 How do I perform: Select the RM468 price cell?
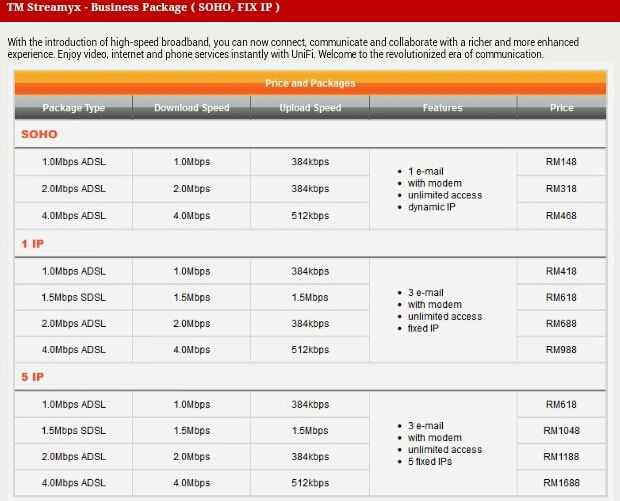[x=561, y=215]
